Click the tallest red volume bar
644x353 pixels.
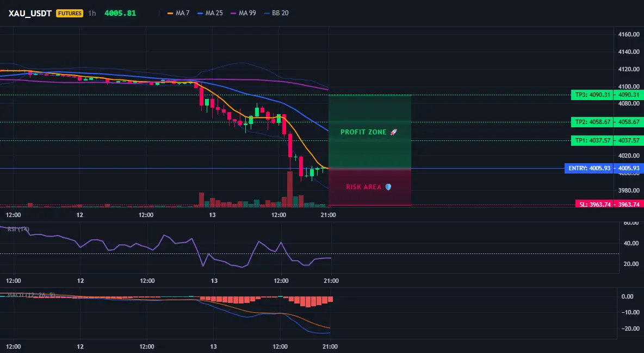point(289,189)
